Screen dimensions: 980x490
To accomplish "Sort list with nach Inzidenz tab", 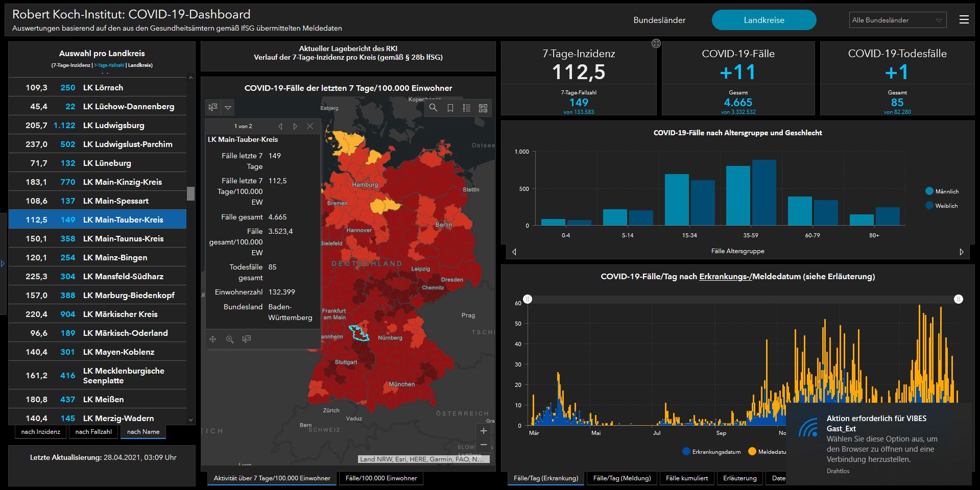I will tap(41, 432).
